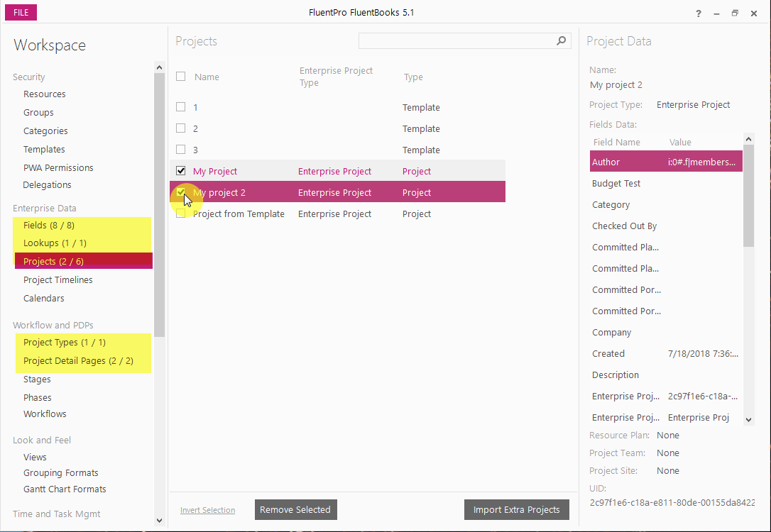Click the Workspace sidebar scrollbar thumb

coord(159,205)
